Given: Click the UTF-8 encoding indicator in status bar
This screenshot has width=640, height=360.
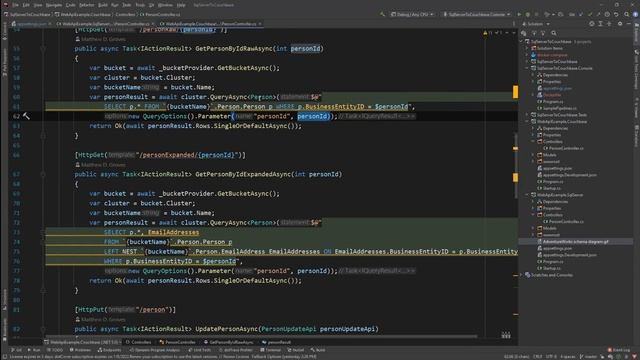Looking at the screenshot, I should [x=551, y=357].
